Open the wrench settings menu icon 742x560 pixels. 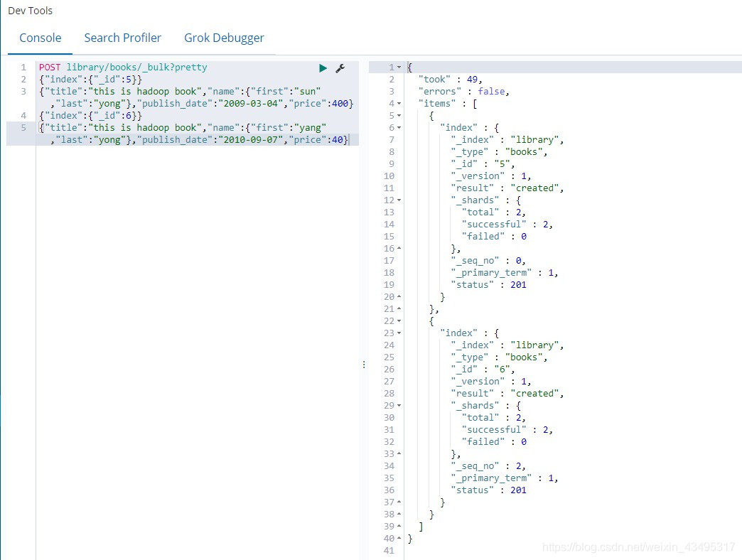(340, 68)
